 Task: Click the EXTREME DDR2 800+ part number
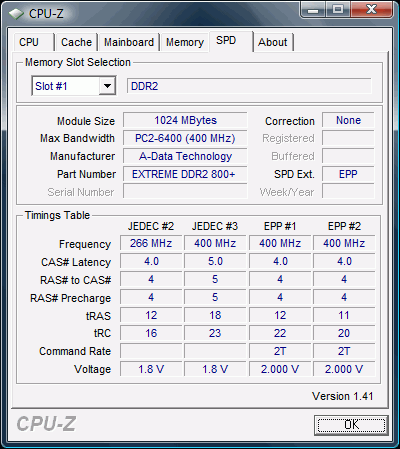[185, 174]
